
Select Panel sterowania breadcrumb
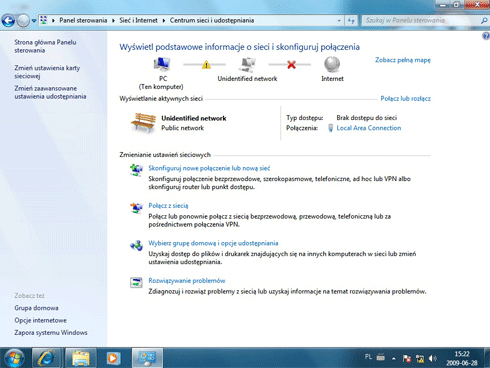click(x=83, y=20)
